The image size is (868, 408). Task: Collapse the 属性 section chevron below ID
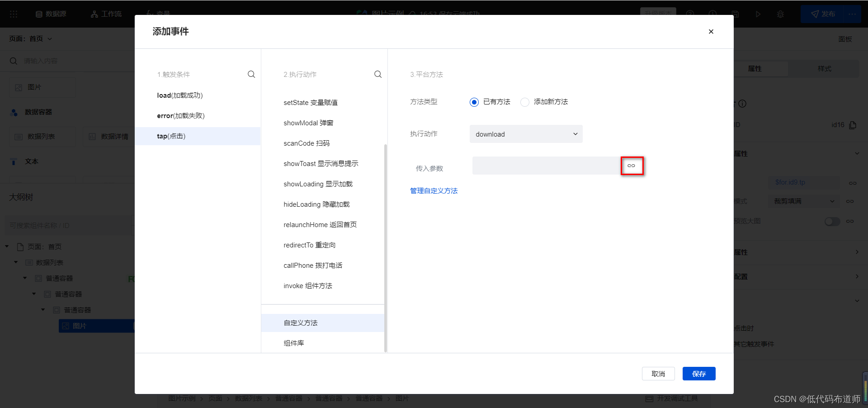tap(857, 153)
